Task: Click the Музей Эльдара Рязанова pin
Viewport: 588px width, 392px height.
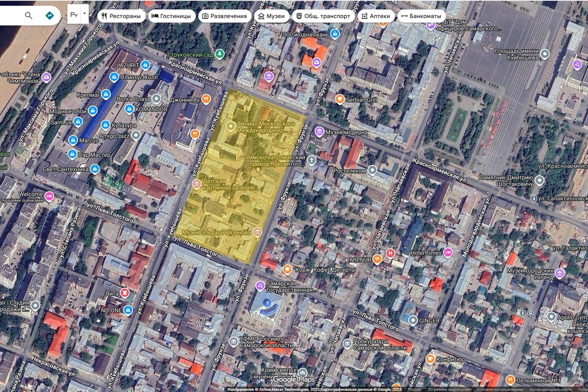Action: [257, 231]
